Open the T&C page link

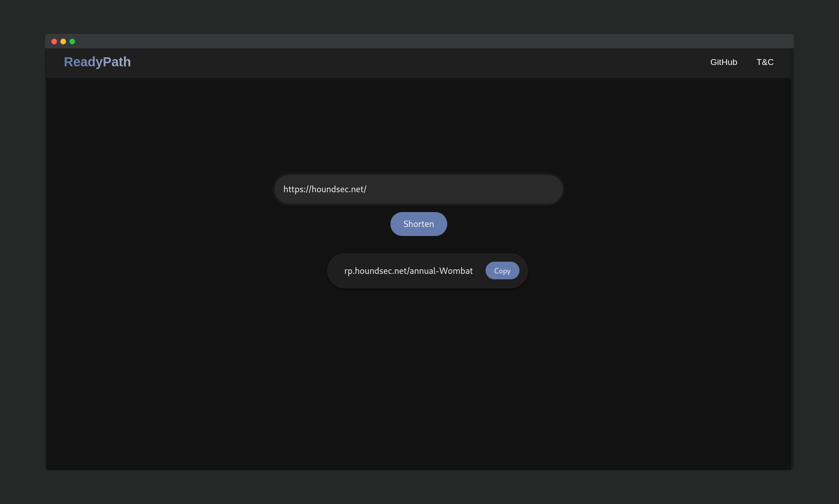coord(765,62)
